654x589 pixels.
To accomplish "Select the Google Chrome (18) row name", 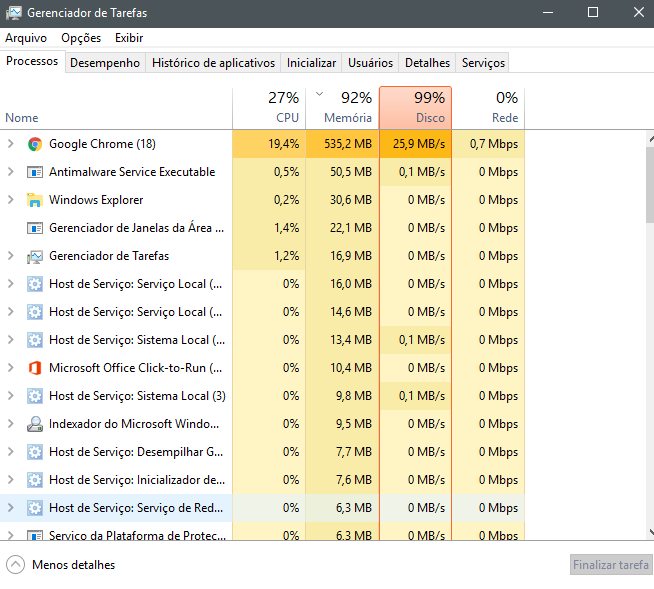I will 102,144.
